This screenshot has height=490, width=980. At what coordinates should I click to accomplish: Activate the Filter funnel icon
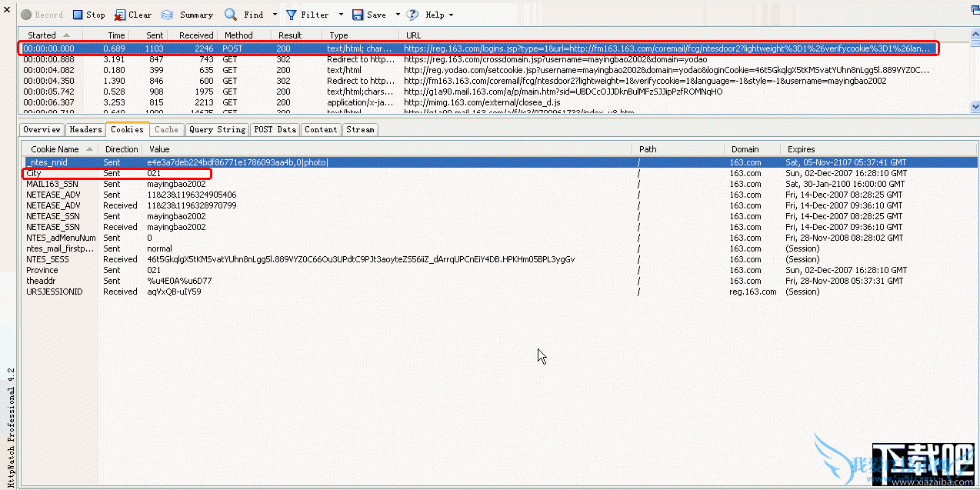(291, 14)
